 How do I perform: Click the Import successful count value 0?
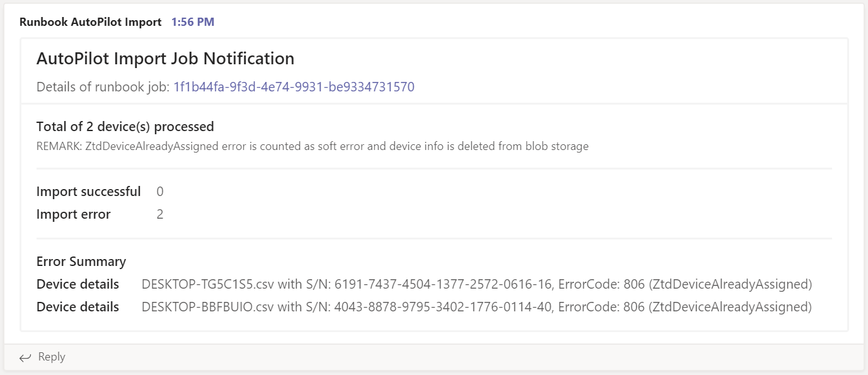coord(160,192)
